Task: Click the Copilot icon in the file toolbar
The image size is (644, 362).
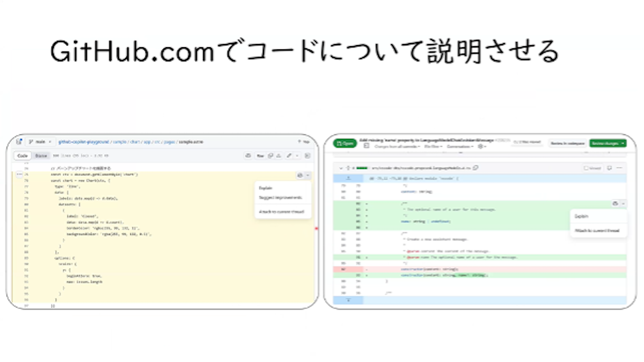Action: (248, 156)
